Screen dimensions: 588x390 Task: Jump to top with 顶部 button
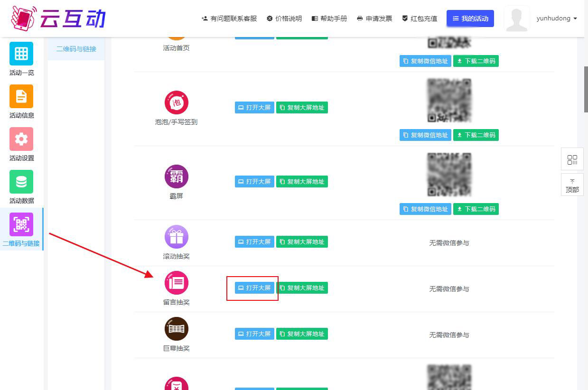(572, 185)
